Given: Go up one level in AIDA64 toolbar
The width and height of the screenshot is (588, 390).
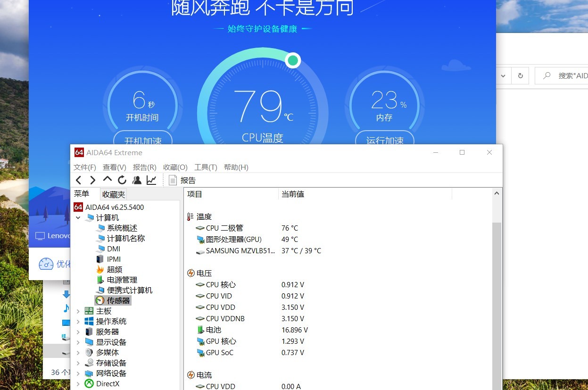Looking at the screenshot, I should click(x=108, y=180).
